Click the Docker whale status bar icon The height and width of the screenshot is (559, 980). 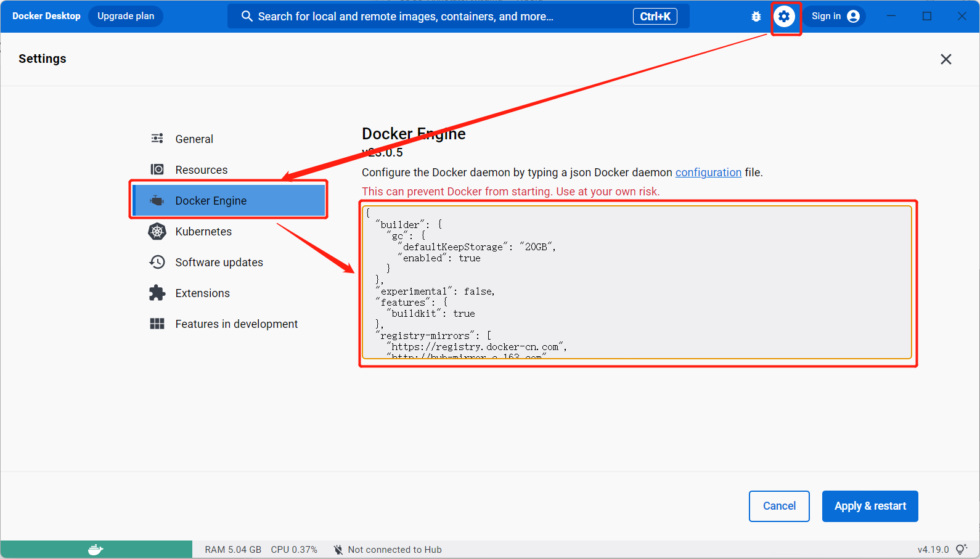pyautogui.click(x=96, y=549)
